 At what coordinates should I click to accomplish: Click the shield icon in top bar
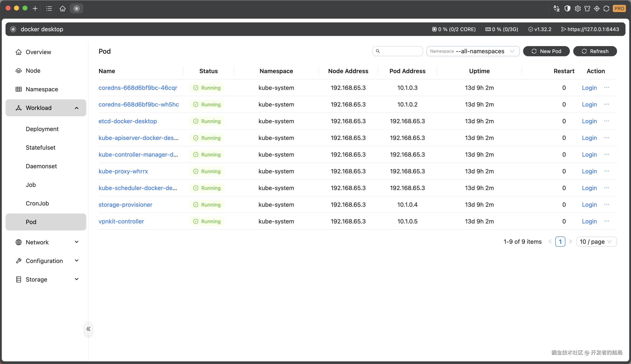coord(567,8)
